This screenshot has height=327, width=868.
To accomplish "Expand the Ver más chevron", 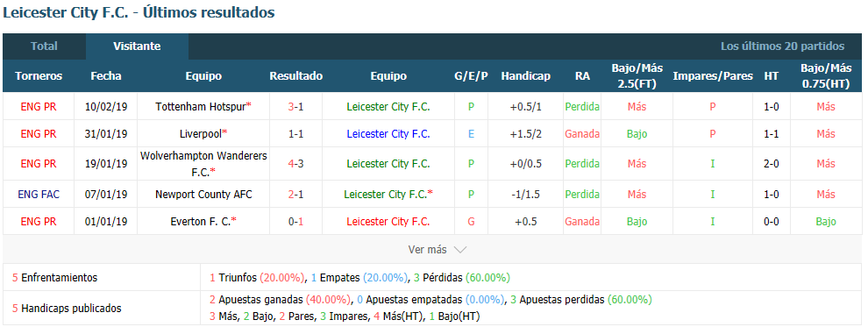I will coord(460,250).
